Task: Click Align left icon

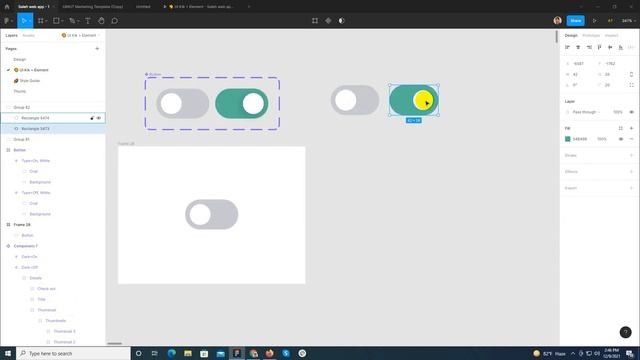Action: (x=567, y=47)
